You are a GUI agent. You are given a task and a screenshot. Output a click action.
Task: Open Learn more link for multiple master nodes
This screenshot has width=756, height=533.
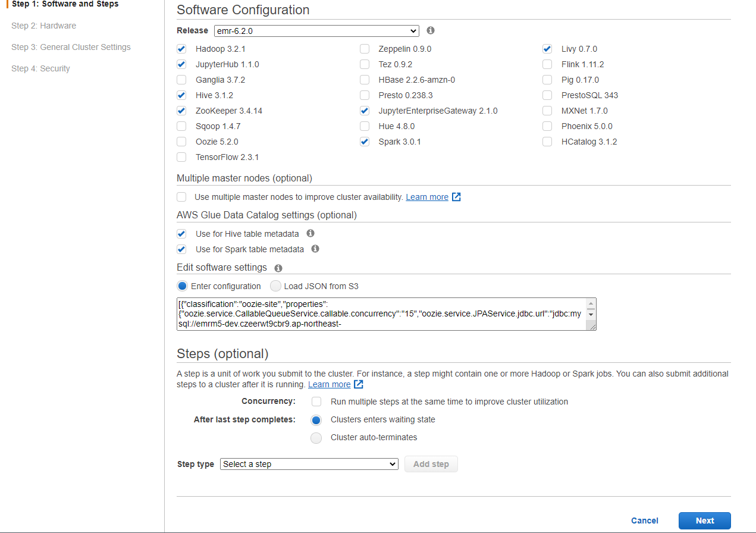[x=427, y=197]
